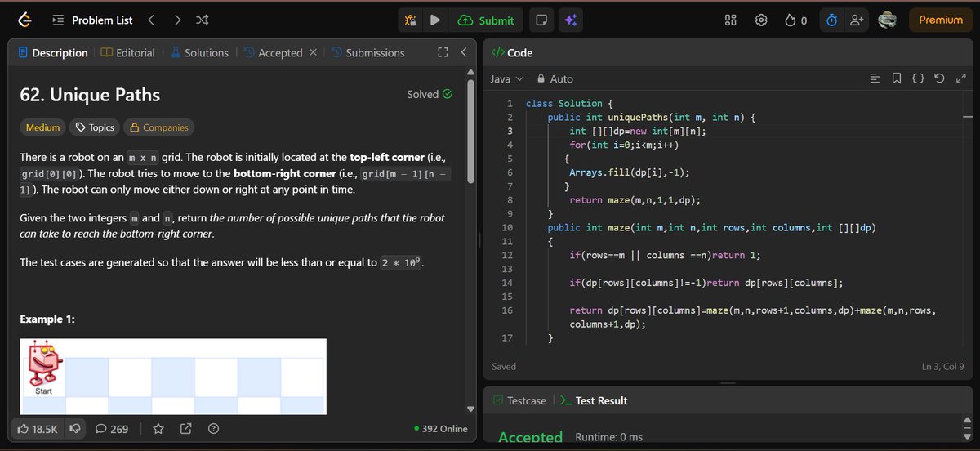Image resolution: width=980 pixels, height=451 pixels.
Task: Click the Accepted result text
Action: (x=530, y=437)
